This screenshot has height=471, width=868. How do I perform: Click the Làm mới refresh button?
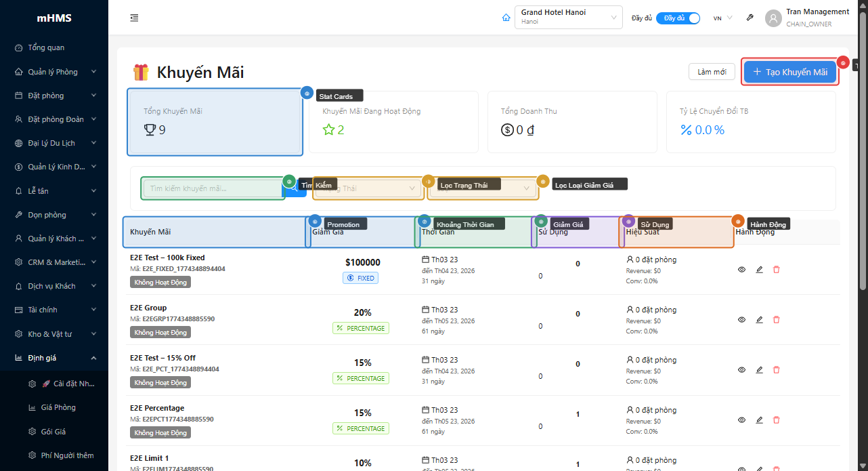point(712,72)
